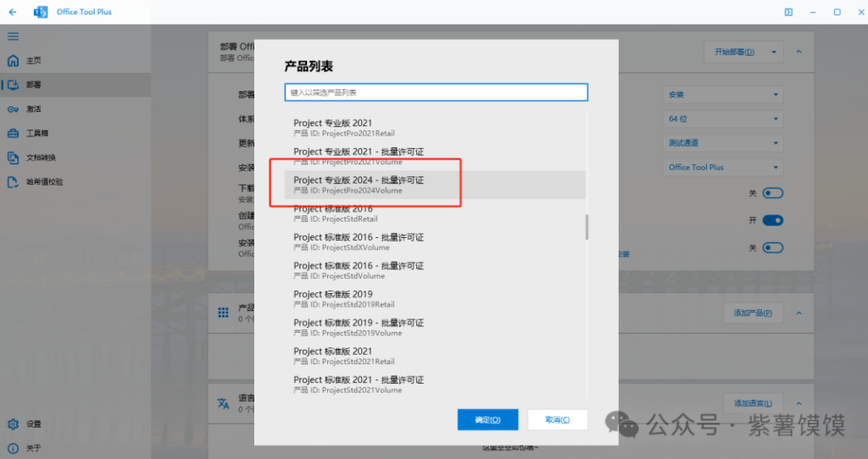This screenshot has width=868, height=459.
Task: Open the 主页 home page
Action: [33, 61]
